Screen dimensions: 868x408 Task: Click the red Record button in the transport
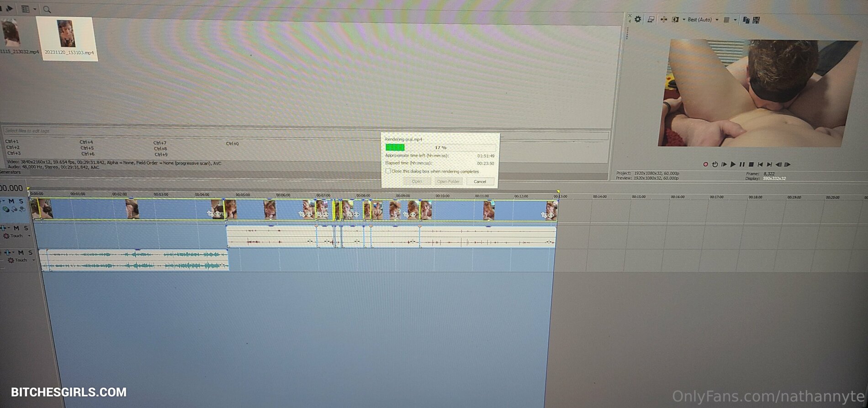[x=705, y=164]
